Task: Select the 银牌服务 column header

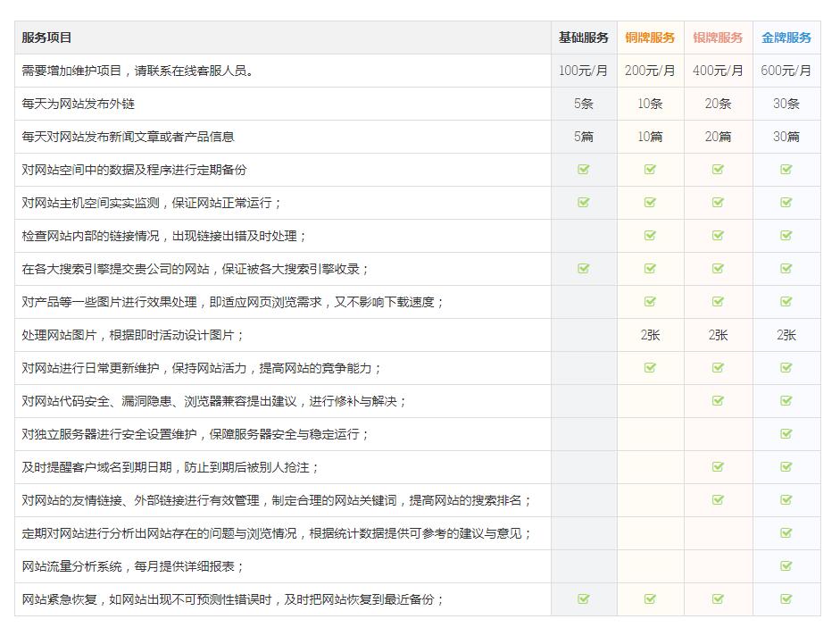Action: click(718, 38)
